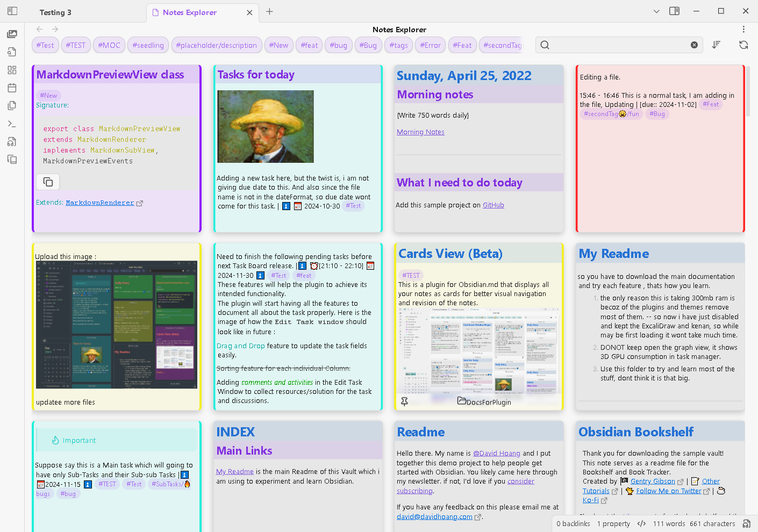Open the GitHub link in daily note

(x=493, y=205)
